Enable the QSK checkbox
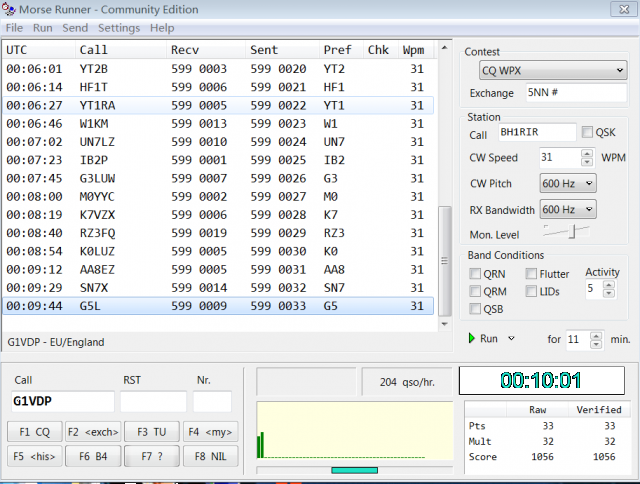The width and height of the screenshot is (640, 484). [x=587, y=132]
